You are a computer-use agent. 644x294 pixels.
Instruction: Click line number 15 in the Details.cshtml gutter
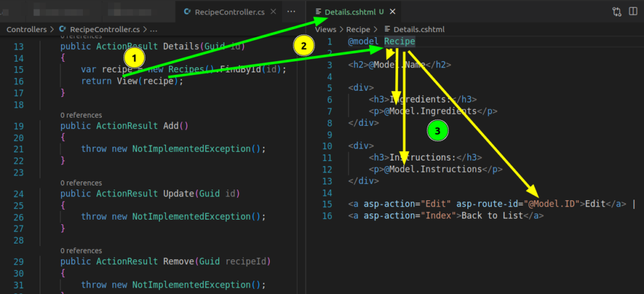326,204
